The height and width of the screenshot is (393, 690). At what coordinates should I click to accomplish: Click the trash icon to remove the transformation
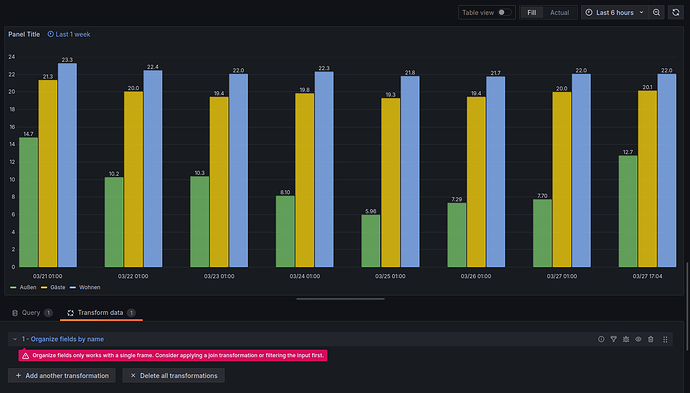pos(651,339)
